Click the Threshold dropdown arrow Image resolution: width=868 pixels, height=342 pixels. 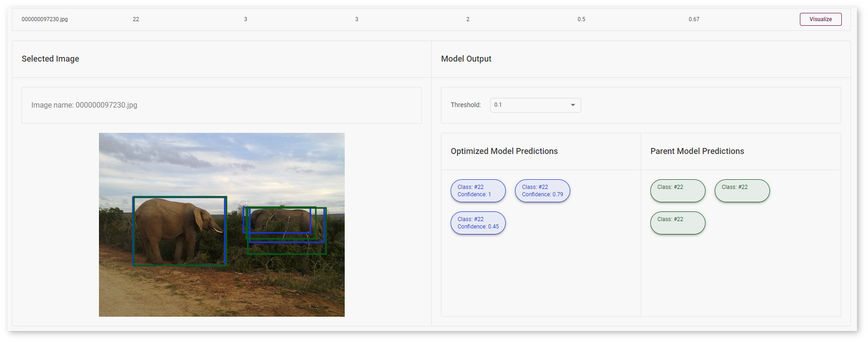click(573, 105)
